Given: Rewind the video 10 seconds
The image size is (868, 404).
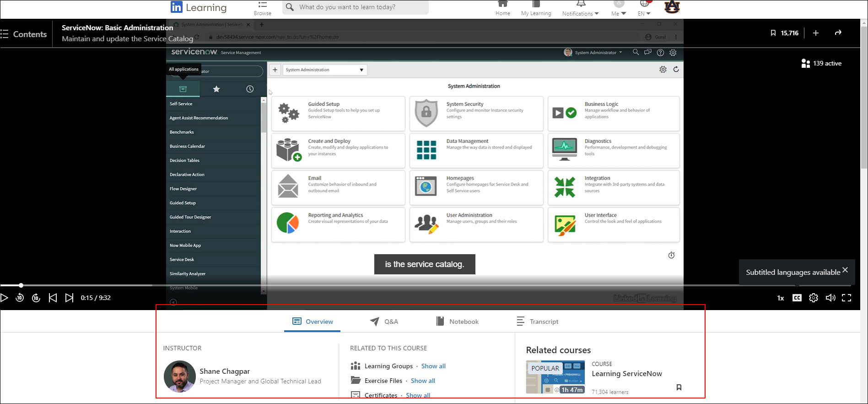Looking at the screenshot, I should tap(20, 298).
